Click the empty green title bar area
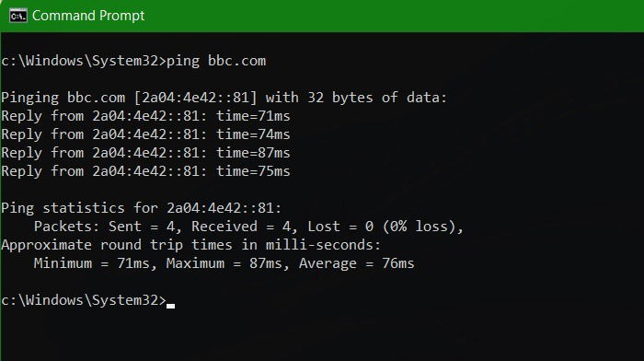This screenshot has height=361, width=644. pos(395,16)
